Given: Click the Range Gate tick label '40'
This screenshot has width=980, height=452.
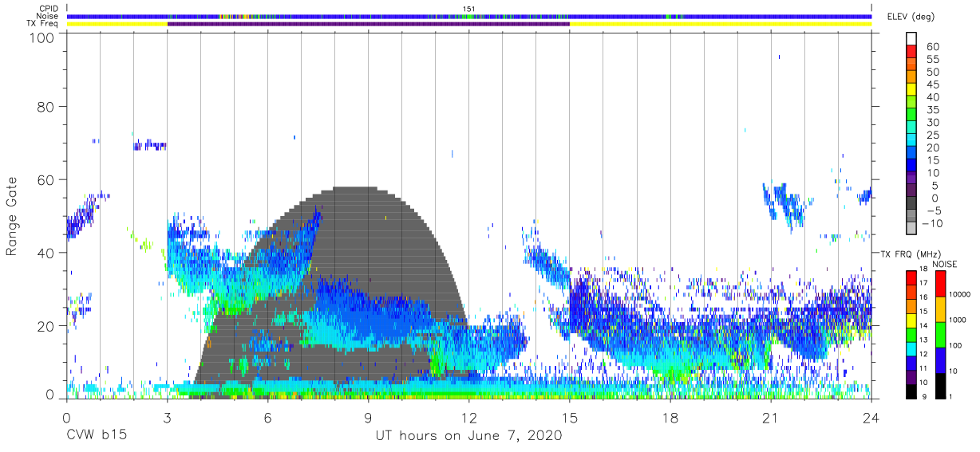Looking at the screenshot, I should tap(45, 253).
